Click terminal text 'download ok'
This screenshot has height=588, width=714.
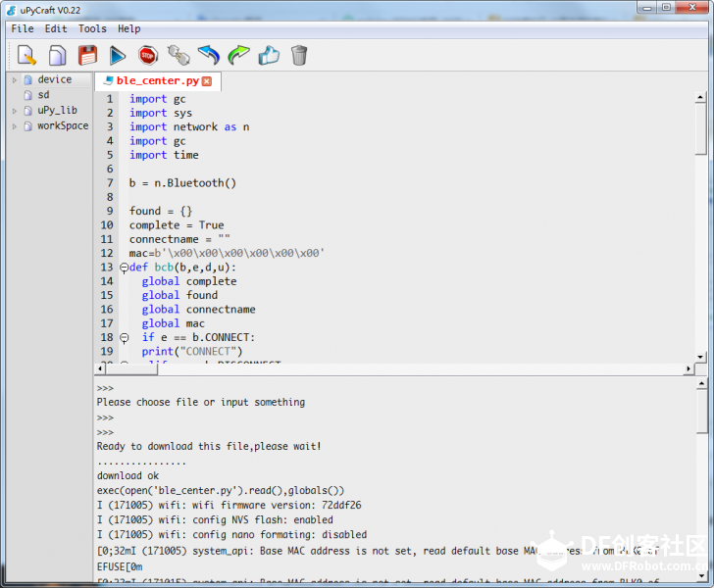tap(127, 475)
